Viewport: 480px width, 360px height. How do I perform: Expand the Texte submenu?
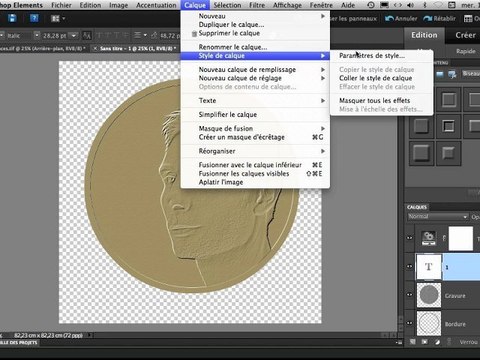(323, 101)
